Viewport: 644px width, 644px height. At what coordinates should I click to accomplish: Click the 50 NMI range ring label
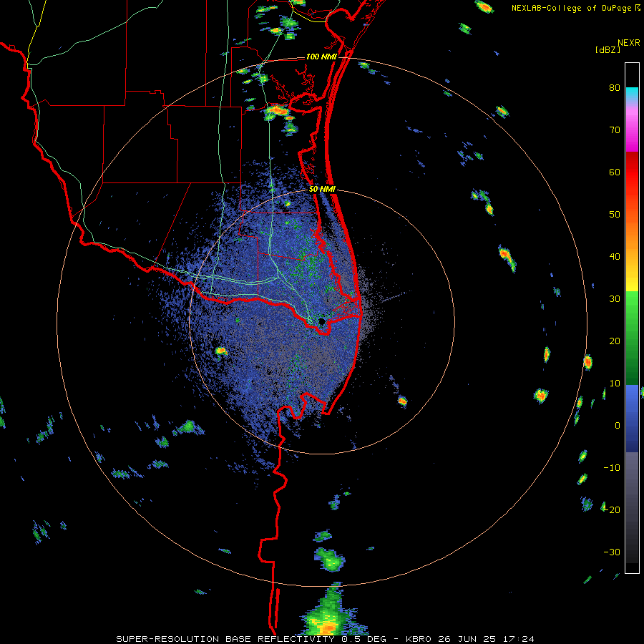point(322,190)
